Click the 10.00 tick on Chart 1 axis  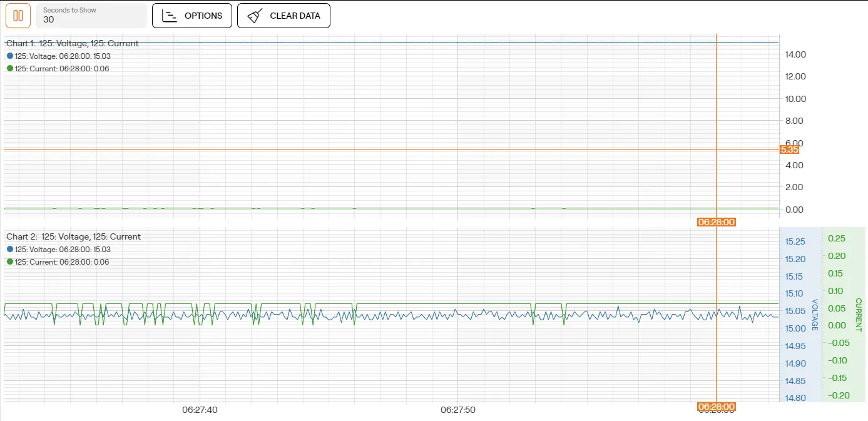pyautogui.click(x=795, y=99)
